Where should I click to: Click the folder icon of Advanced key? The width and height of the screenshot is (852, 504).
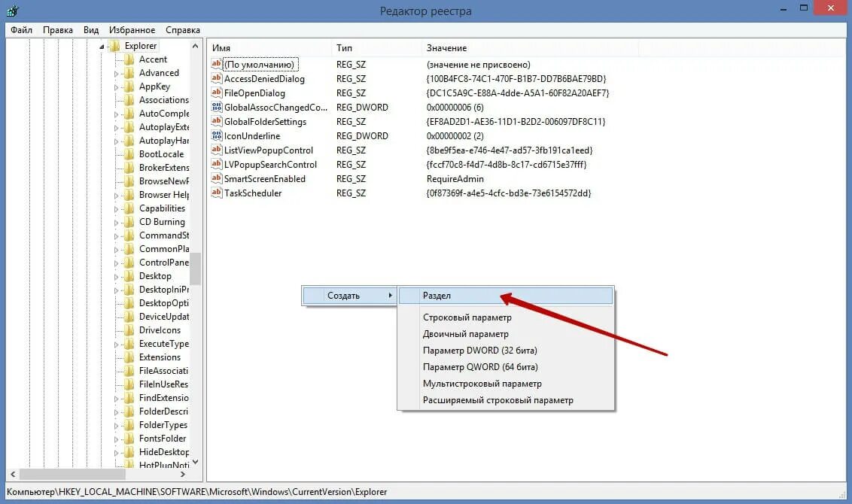129,73
